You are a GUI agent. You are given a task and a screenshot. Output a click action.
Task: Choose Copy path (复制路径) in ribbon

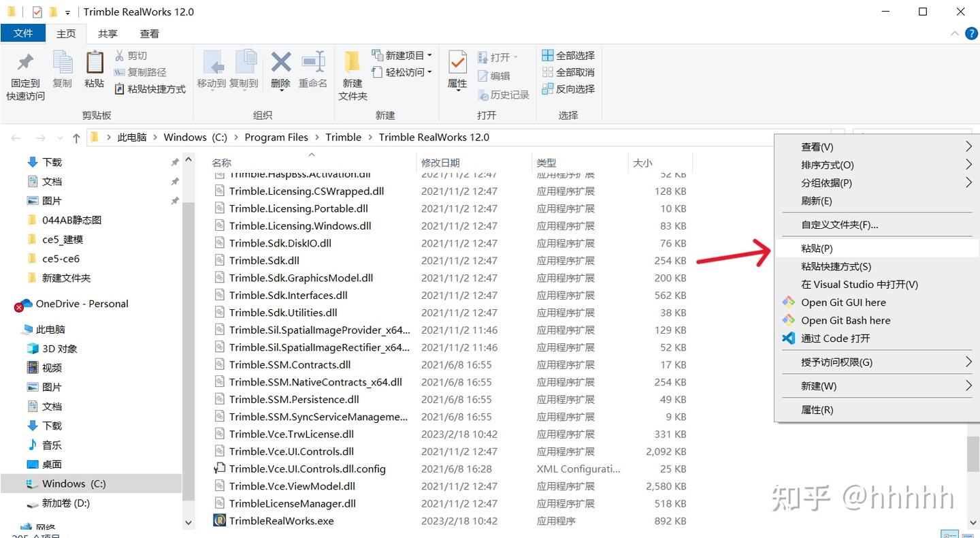click(140, 72)
